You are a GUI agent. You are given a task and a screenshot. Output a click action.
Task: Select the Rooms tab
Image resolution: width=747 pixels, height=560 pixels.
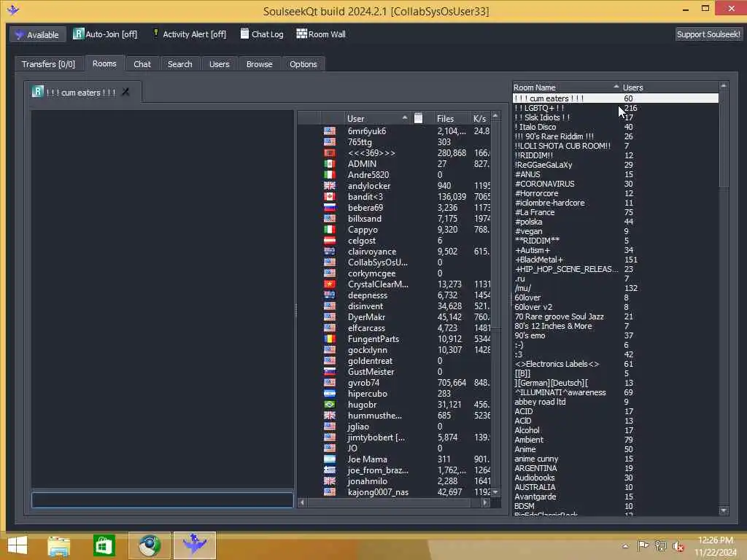coord(104,63)
